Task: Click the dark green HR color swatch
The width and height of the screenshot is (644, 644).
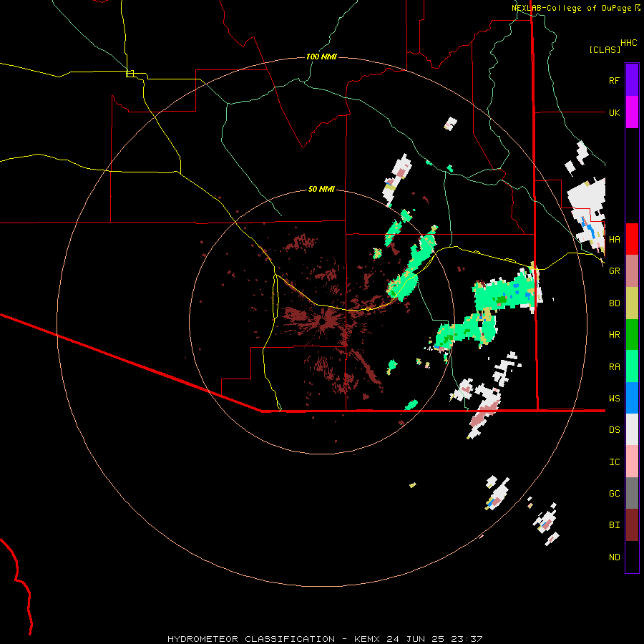Action: point(632,335)
